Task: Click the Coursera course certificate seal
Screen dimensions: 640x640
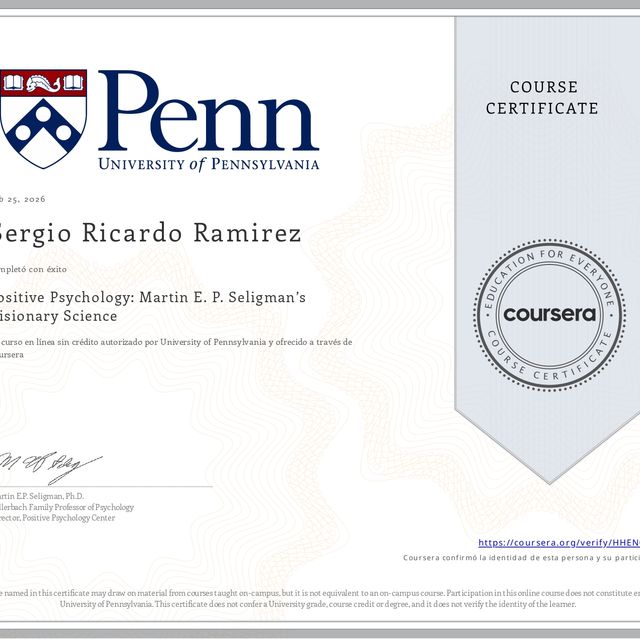Action: [549, 314]
